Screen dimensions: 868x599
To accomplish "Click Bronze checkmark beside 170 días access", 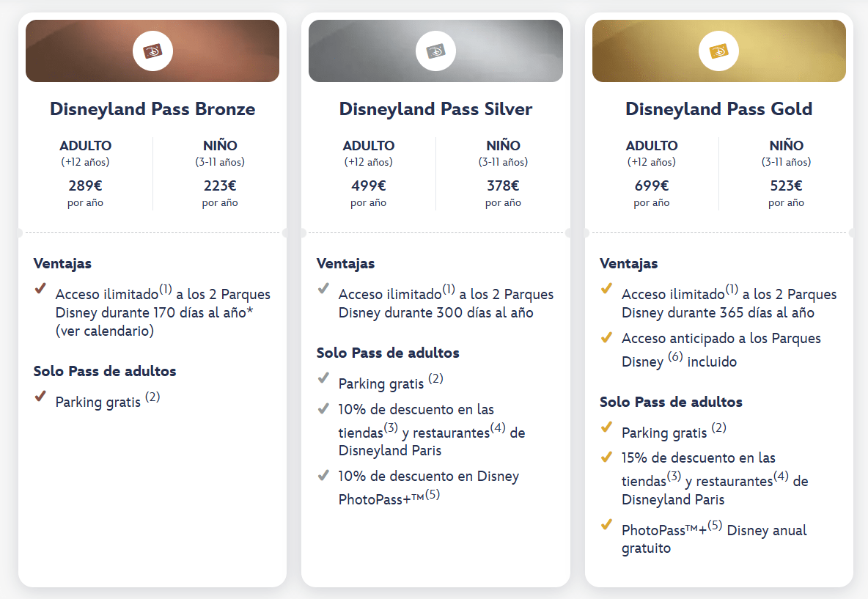I will (40, 289).
